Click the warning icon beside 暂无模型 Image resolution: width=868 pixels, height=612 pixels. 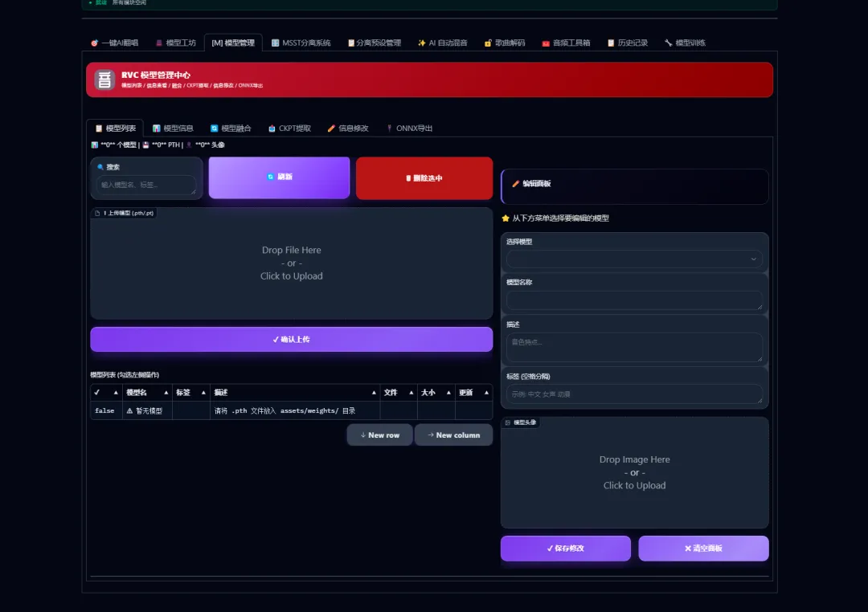point(129,410)
